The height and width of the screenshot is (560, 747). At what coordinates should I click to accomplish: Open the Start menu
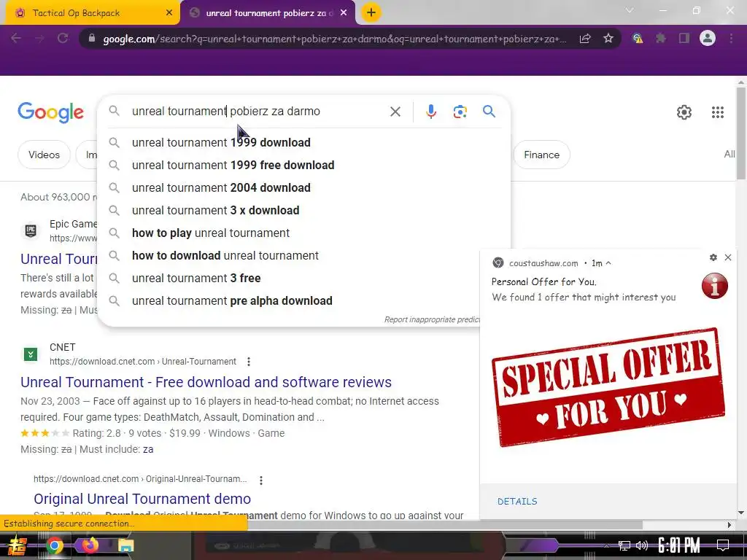pos(18,545)
